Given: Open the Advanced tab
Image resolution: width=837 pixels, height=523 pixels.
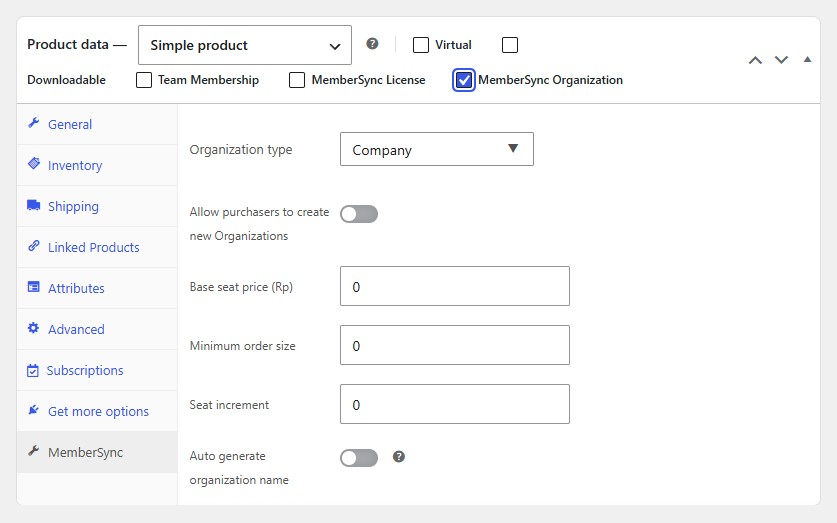Looking at the screenshot, I should pos(97,329).
